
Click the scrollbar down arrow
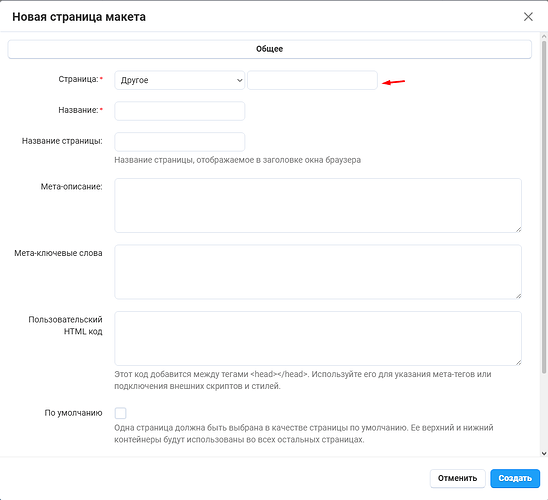[544, 453]
